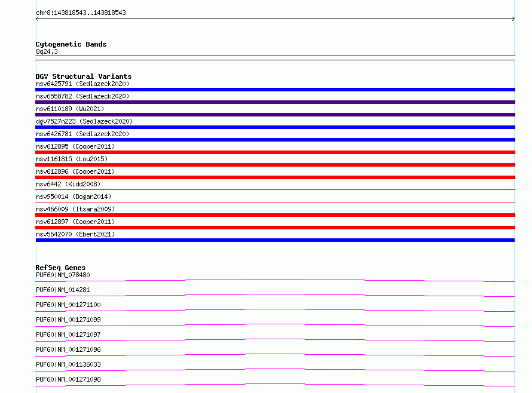Click the blue bar under nsv6426781
The height and width of the screenshot is (393, 532).
tap(275, 140)
